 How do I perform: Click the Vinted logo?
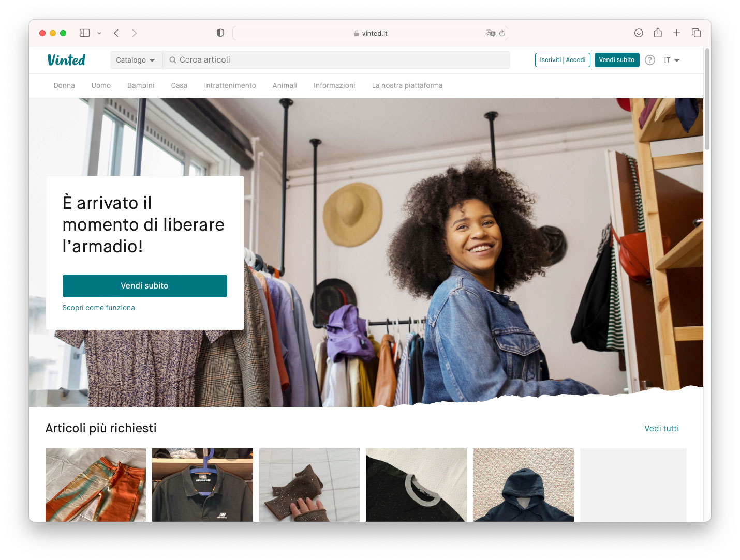tap(66, 60)
